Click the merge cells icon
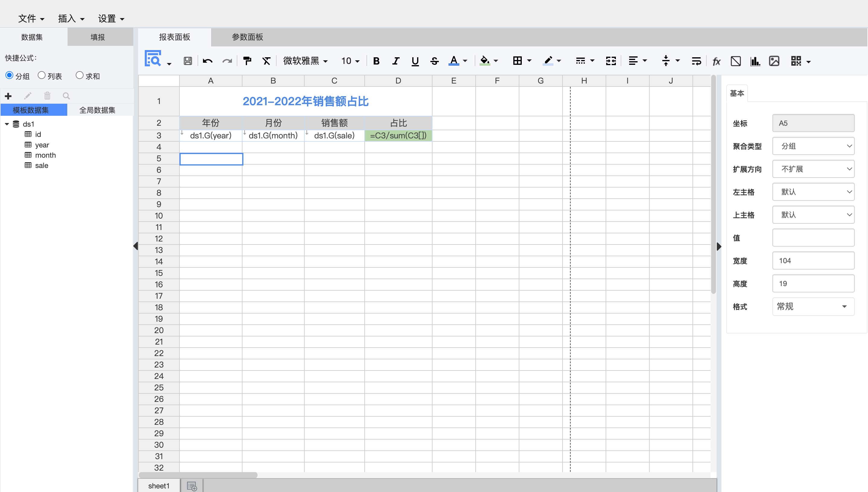 pyautogui.click(x=611, y=61)
